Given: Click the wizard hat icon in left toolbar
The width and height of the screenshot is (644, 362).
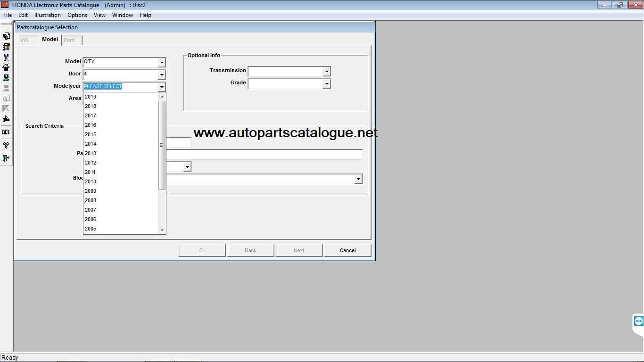Looking at the screenshot, I should pos(6,67).
